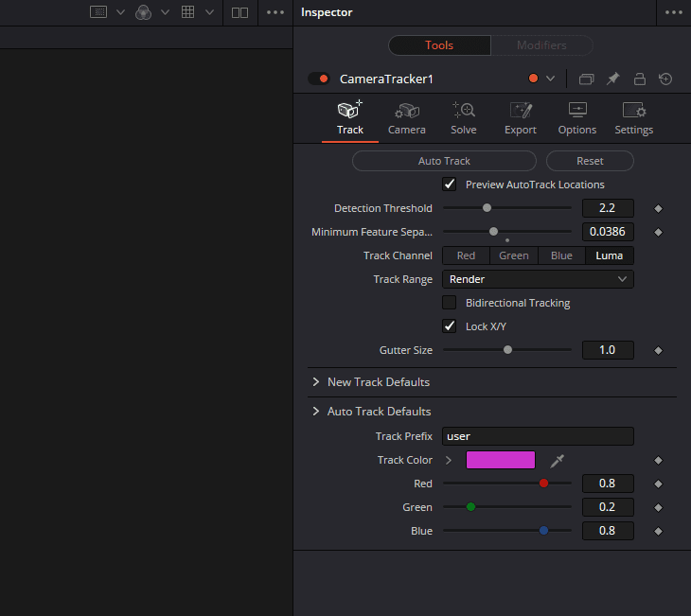This screenshot has width=691, height=616.
Task: Open the Inspector three-dot options menu
Action: click(x=674, y=12)
